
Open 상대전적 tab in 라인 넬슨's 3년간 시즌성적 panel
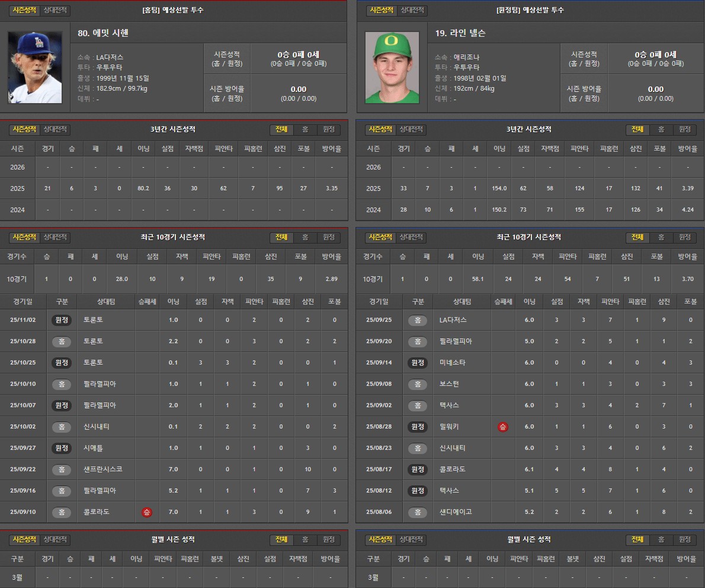[412, 129]
